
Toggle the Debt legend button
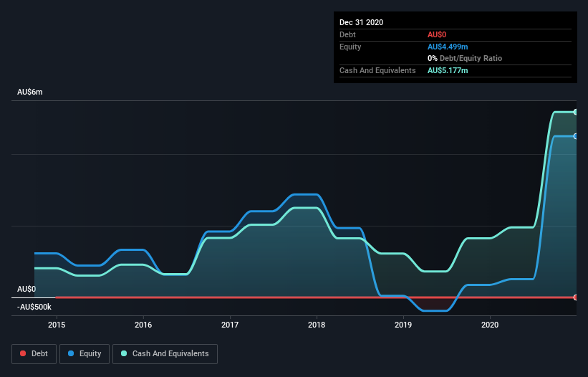tap(34, 354)
